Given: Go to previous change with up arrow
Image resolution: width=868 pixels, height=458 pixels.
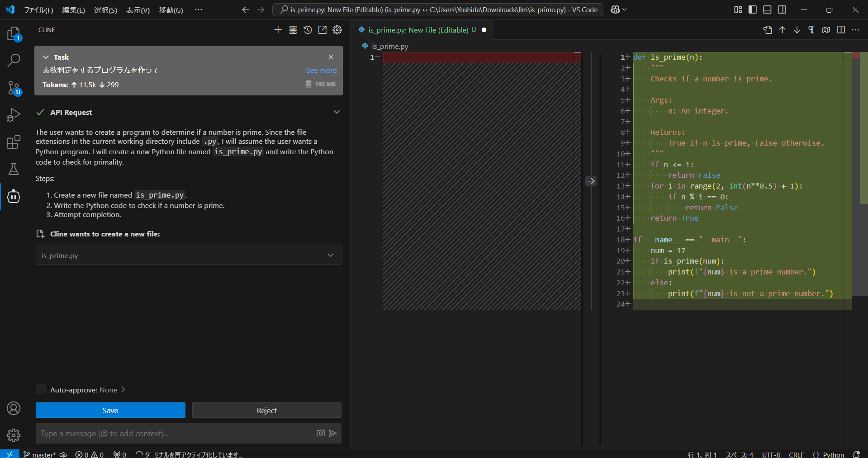Looking at the screenshot, I should click(782, 30).
